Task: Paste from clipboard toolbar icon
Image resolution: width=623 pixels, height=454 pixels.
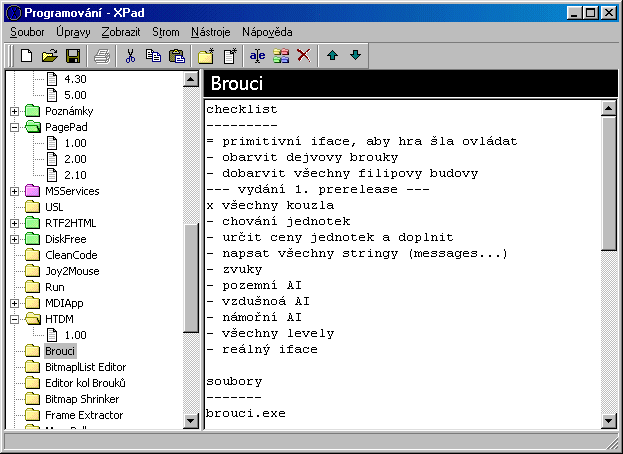Action: (177, 56)
